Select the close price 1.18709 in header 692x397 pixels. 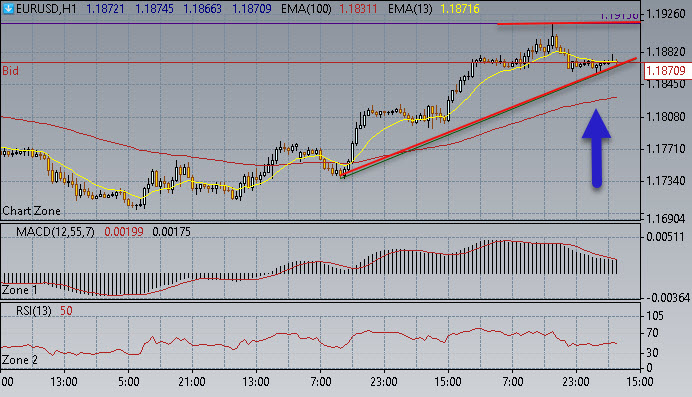click(x=252, y=9)
